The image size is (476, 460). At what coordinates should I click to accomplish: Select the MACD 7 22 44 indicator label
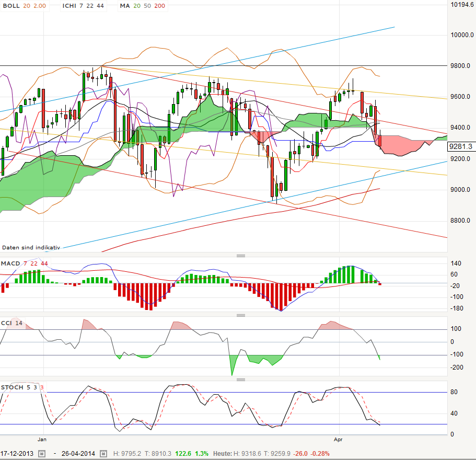24,263
